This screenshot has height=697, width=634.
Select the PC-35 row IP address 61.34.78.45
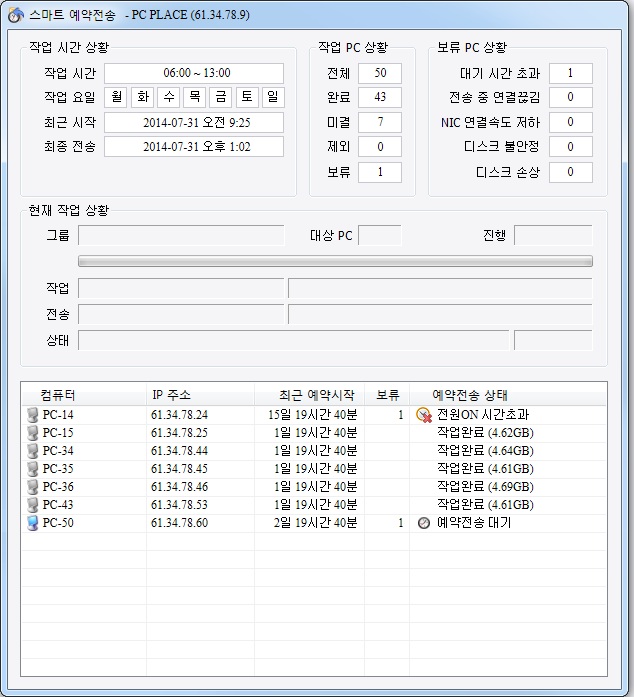(179, 469)
